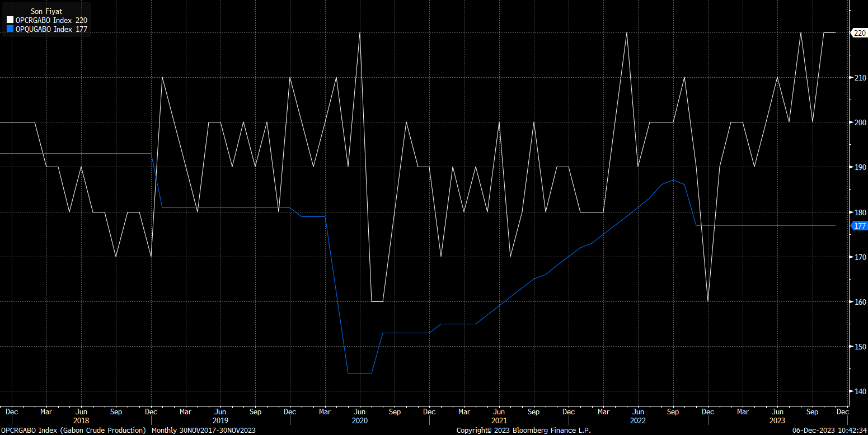Select the 'OPCRGABO Index 220' legend entry

pos(46,20)
